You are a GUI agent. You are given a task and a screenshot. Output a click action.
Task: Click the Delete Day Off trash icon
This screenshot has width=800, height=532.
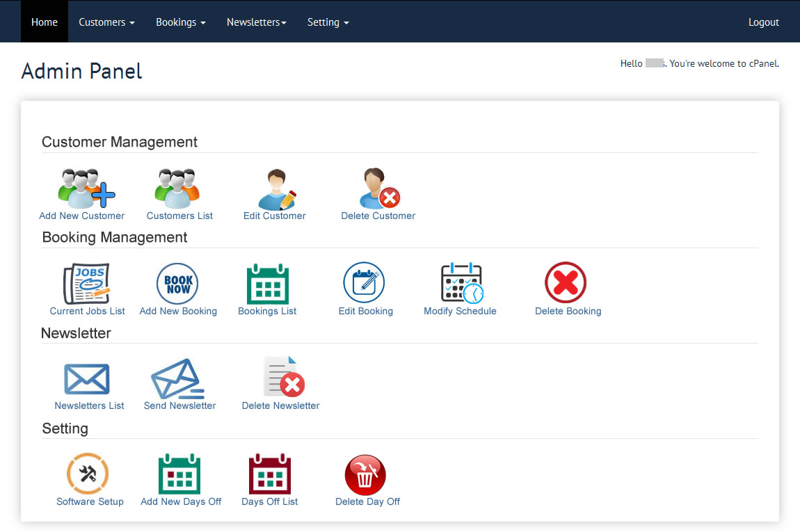[365, 474]
